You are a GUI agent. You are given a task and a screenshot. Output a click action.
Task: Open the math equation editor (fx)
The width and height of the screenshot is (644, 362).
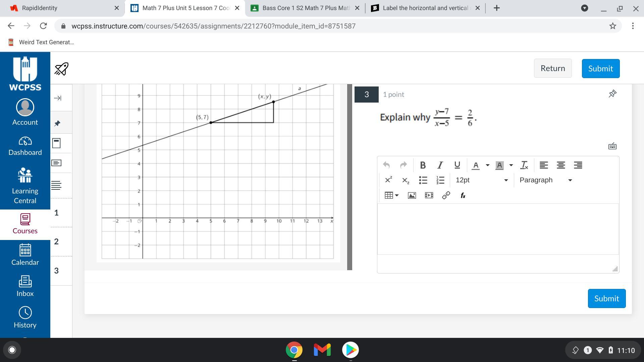[463, 195]
